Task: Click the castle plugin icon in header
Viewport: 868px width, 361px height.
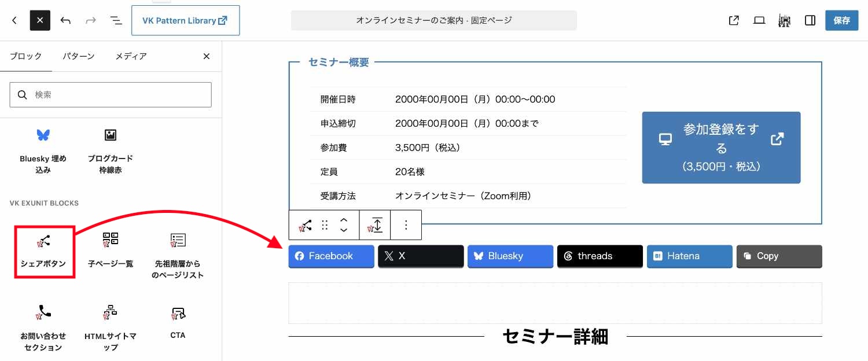Action: [785, 20]
